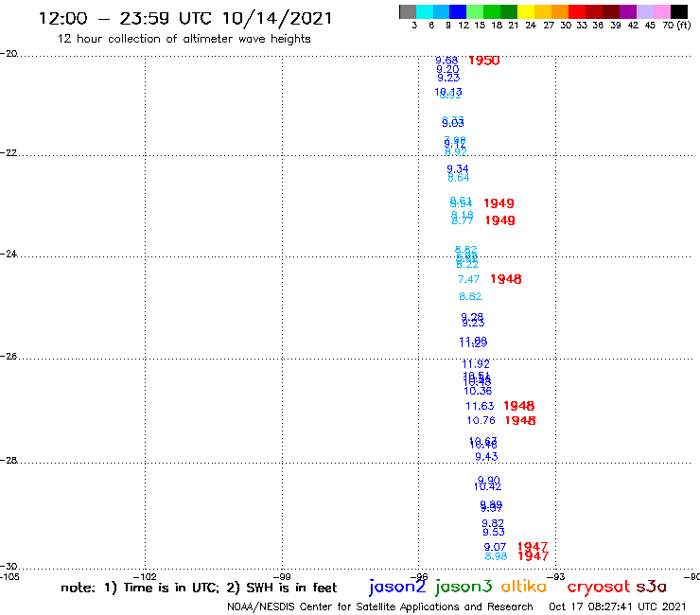The image size is (700, 615).
Task: Click the 8.98 wave height value
Action: (x=496, y=556)
